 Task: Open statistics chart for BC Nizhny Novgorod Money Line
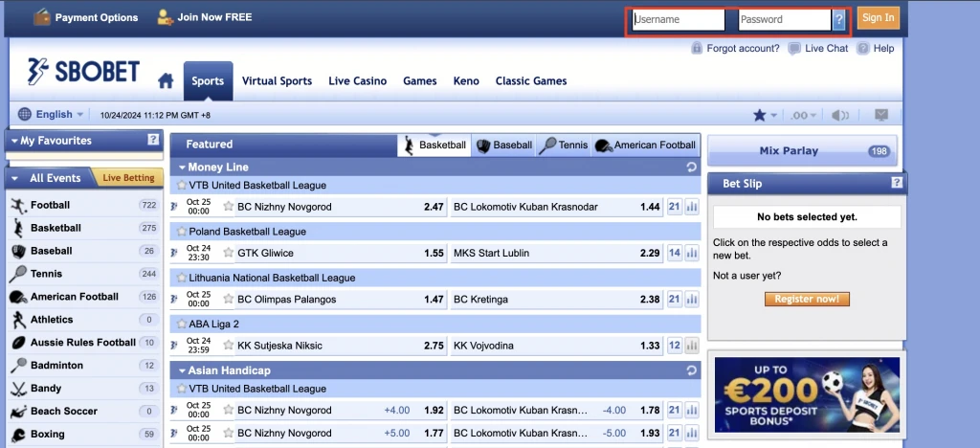[692, 207]
